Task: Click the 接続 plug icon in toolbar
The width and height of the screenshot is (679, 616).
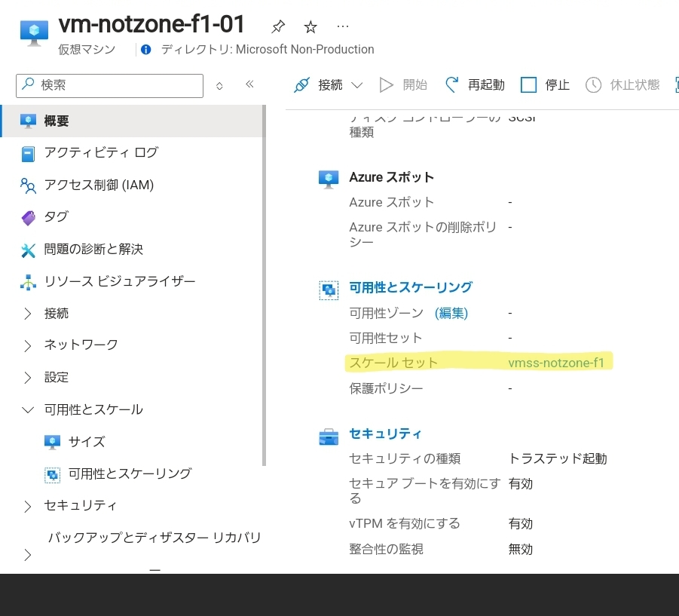Action: click(x=302, y=85)
